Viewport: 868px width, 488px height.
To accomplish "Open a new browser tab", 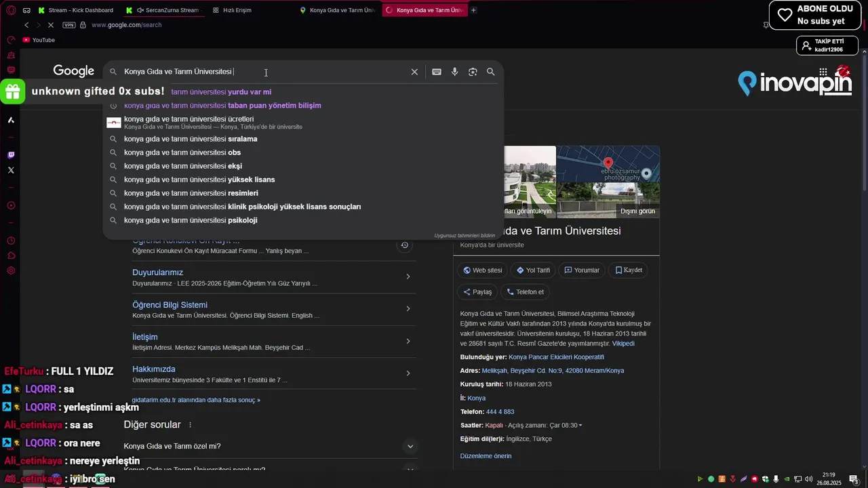I will 473,10.
